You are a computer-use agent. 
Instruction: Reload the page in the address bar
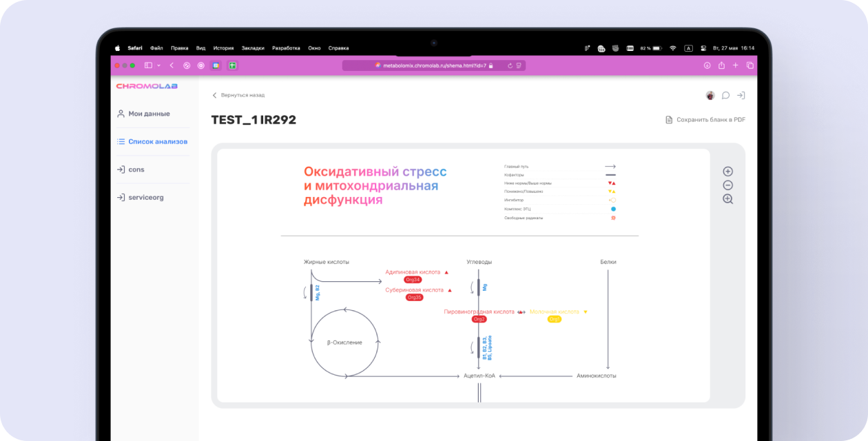point(510,65)
